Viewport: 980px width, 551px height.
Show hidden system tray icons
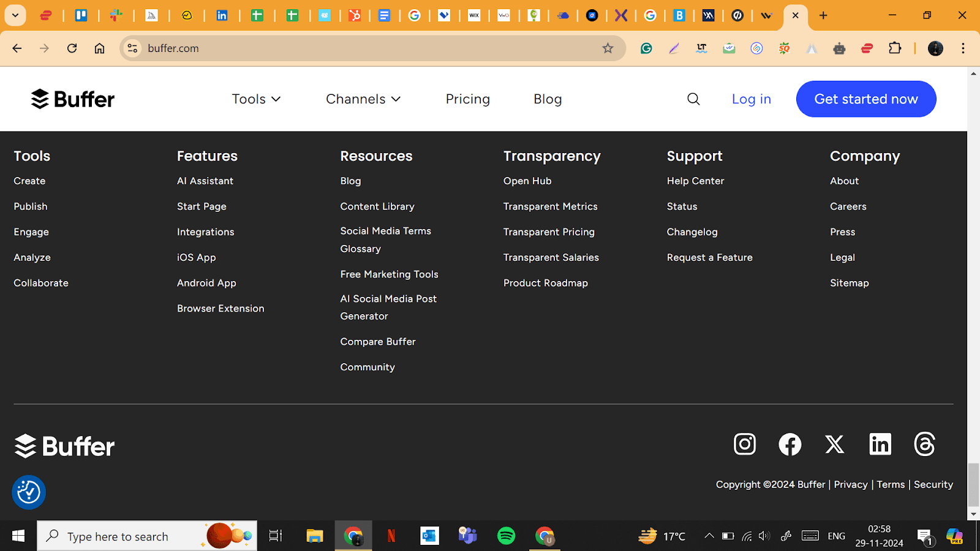(709, 536)
